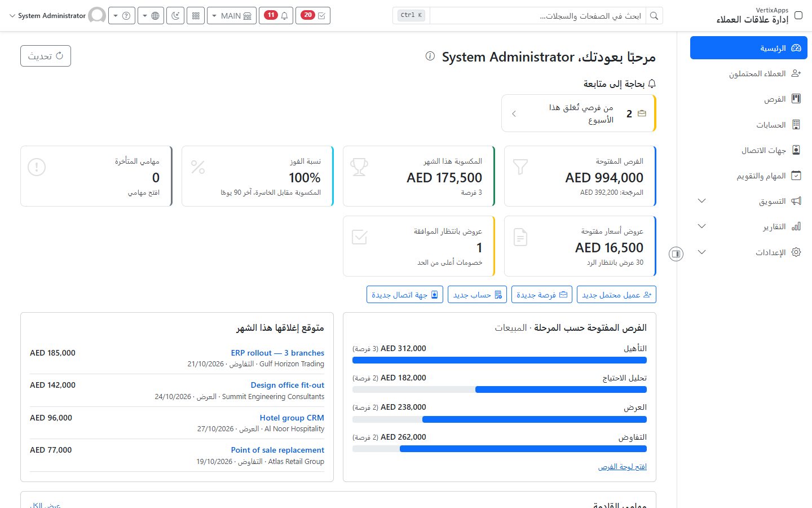
Task: Click the document icon on عروض أسعار مفتوحة card
Action: pos(520,237)
